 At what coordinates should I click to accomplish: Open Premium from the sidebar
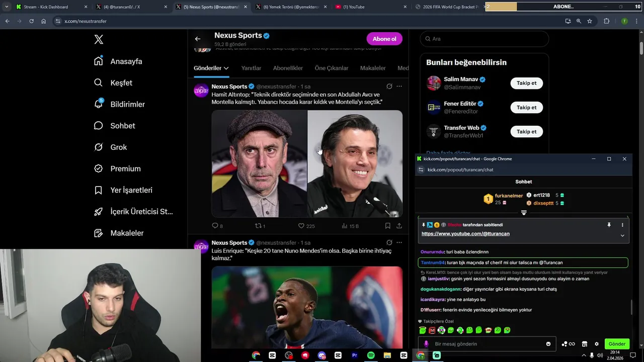117,169
